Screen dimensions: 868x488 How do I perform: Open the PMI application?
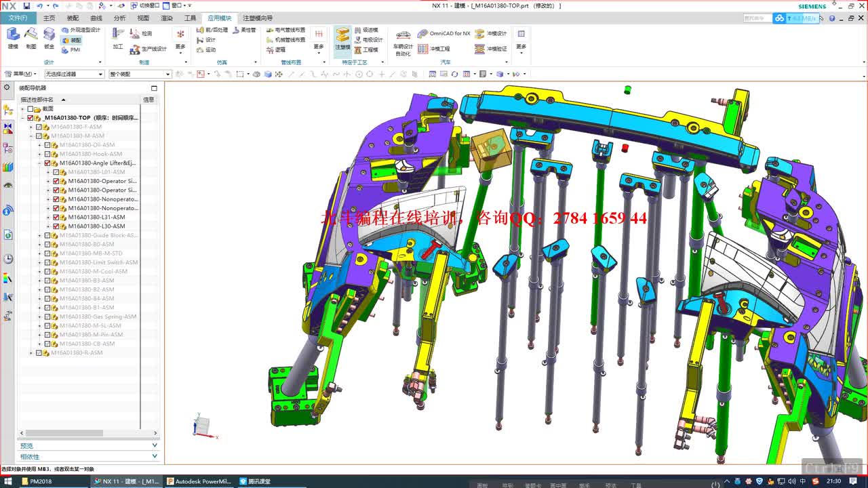coord(71,50)
